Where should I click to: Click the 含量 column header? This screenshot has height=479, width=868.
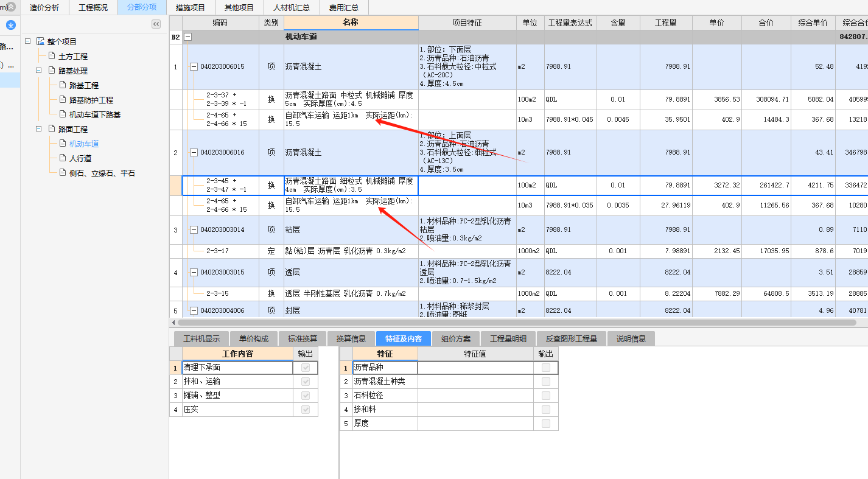[x=618, y=23]
